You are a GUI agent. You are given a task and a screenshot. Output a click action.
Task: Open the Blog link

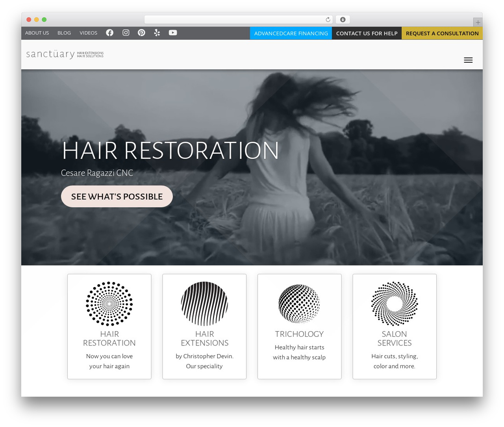(64, 33)
